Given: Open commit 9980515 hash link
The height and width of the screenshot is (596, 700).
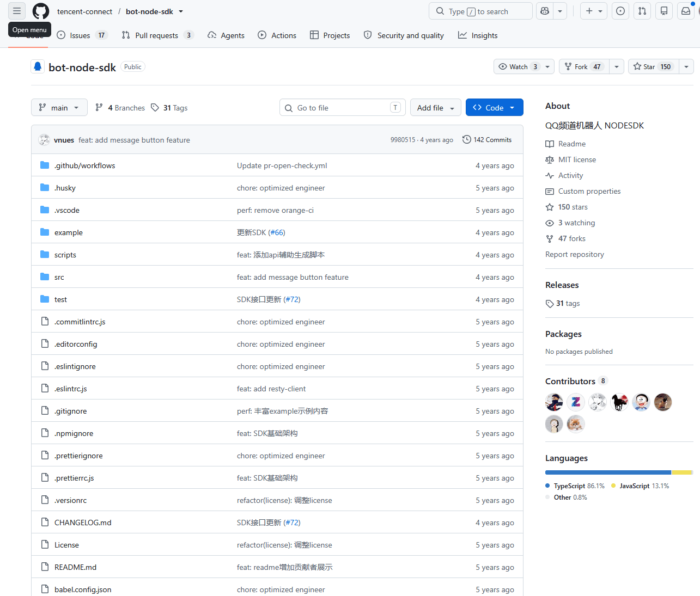Looking at the screenshot, I should [403, 140].
